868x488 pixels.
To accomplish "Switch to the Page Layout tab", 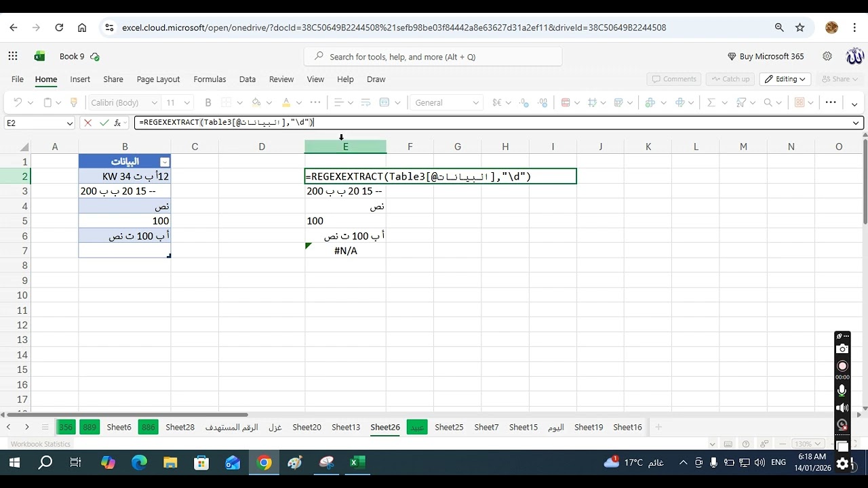I will (158, 79).
